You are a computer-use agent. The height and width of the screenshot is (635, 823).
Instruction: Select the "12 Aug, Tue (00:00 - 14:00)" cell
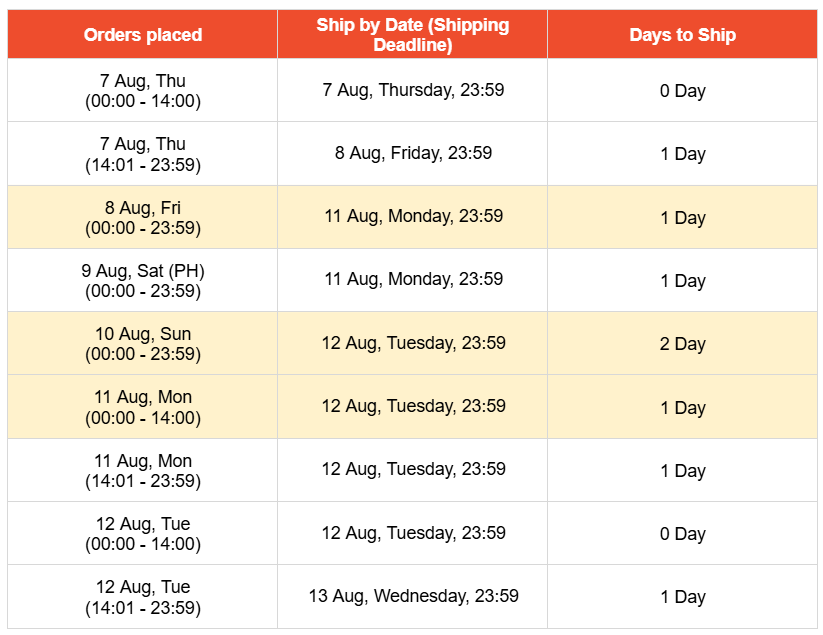[x=143, y=534]
